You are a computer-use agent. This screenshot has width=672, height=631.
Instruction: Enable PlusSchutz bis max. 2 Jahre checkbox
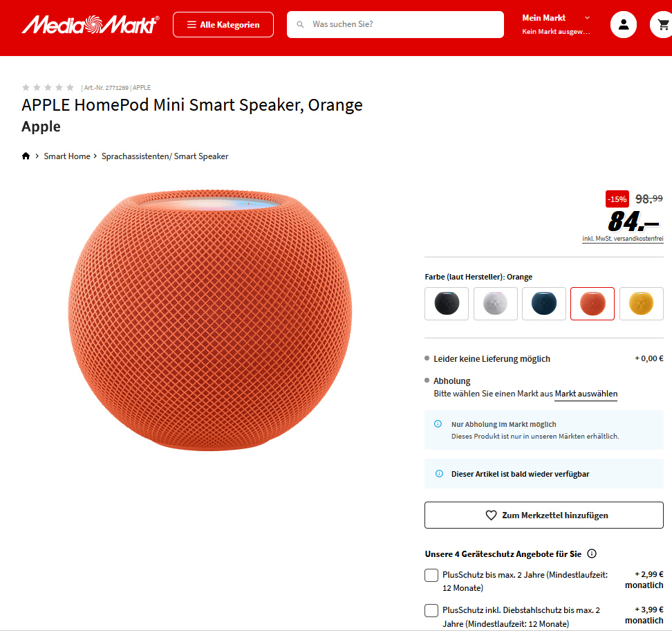click(x=431, y=575)
